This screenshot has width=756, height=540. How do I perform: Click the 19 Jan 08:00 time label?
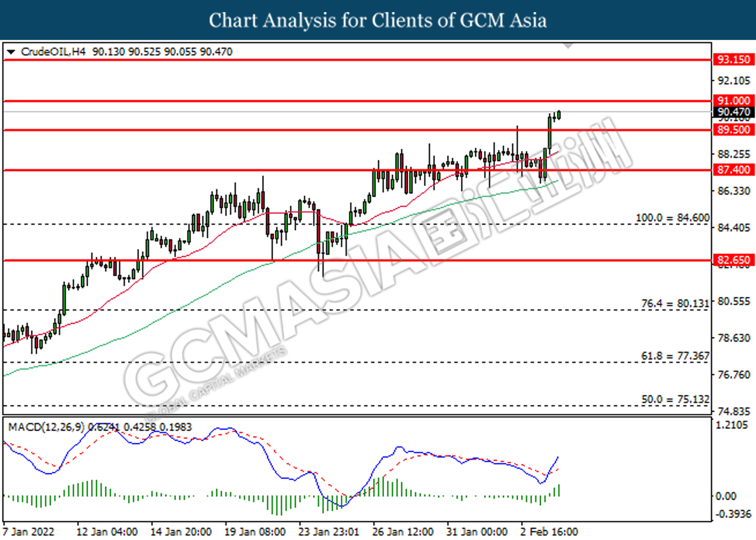[255, 532]
